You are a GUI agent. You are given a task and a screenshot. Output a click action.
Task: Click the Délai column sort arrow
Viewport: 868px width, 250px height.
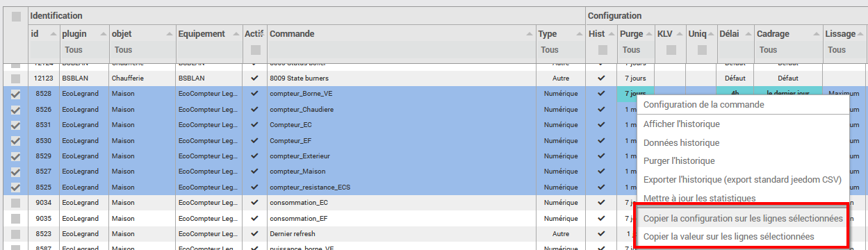pos(748,34)
